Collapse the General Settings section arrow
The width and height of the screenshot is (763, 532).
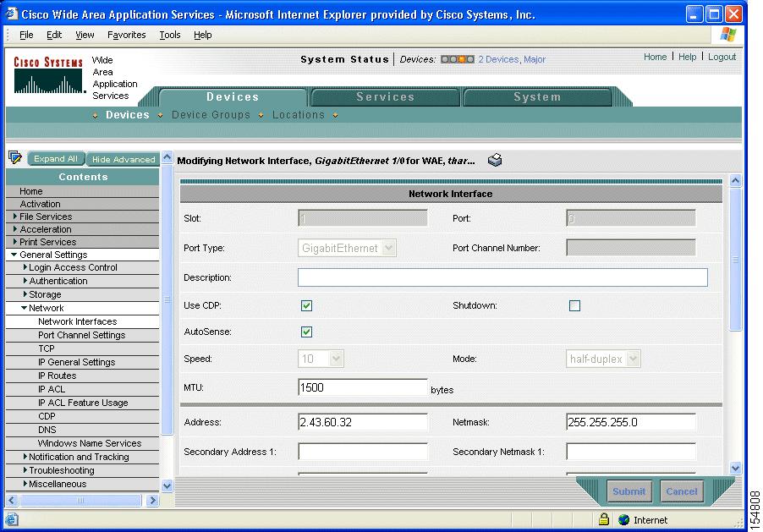coord(14,255)
